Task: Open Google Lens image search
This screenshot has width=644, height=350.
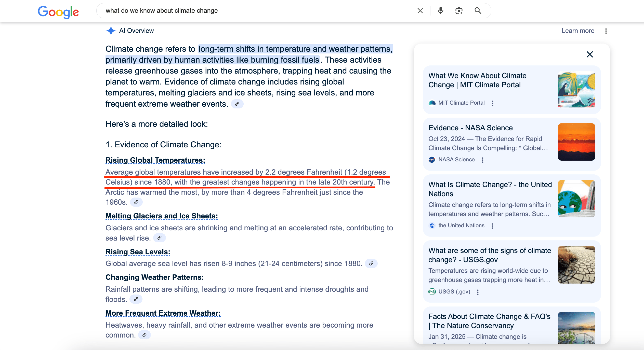Action: pyautogui.click(x=459, y=11)
